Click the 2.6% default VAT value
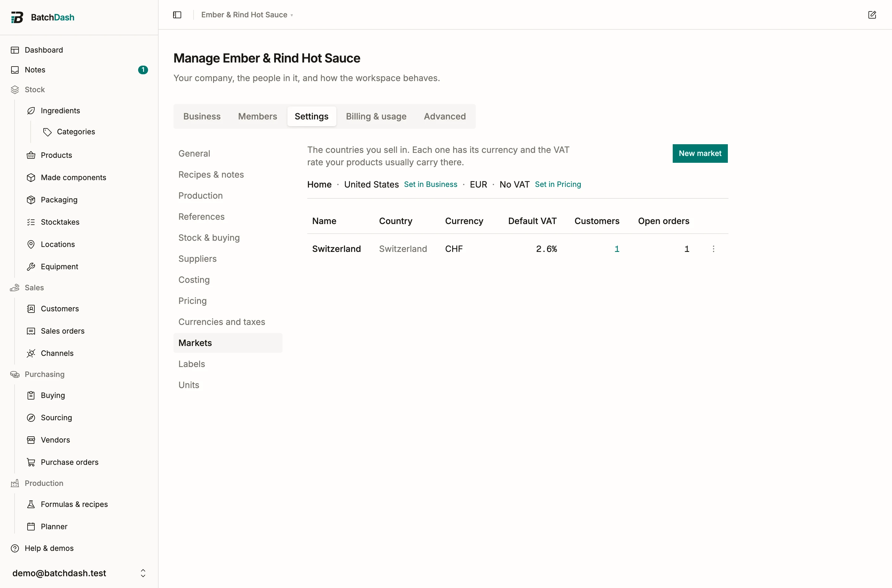Image resolution: width=892 pixels, height=588 pixels. point(546,249)
